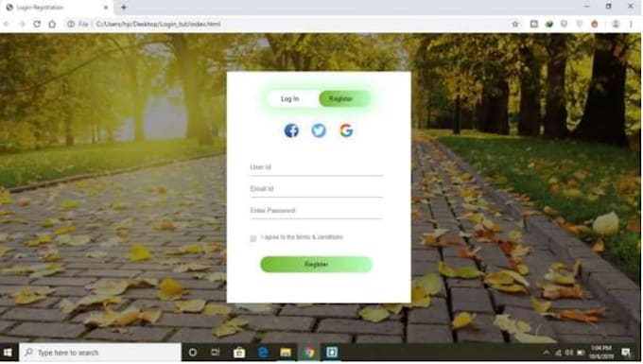Open the volume control in system tray
Screen dimensions: 643x364
(x=569, y=353)
